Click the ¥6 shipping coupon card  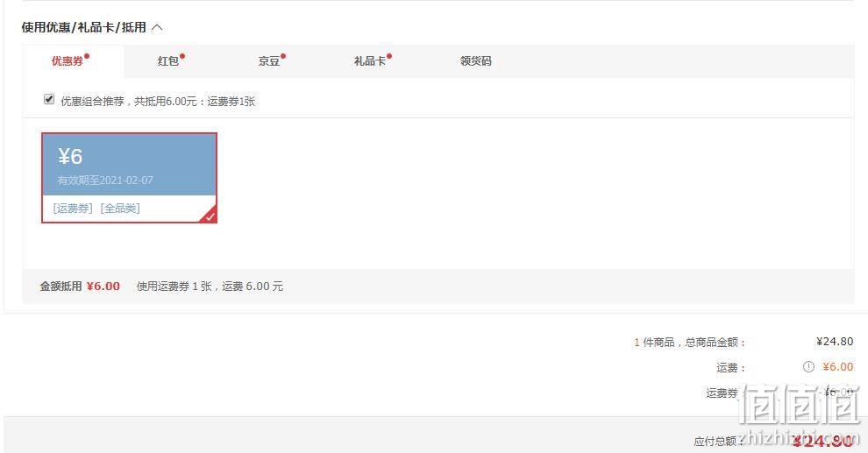(130, 178)
